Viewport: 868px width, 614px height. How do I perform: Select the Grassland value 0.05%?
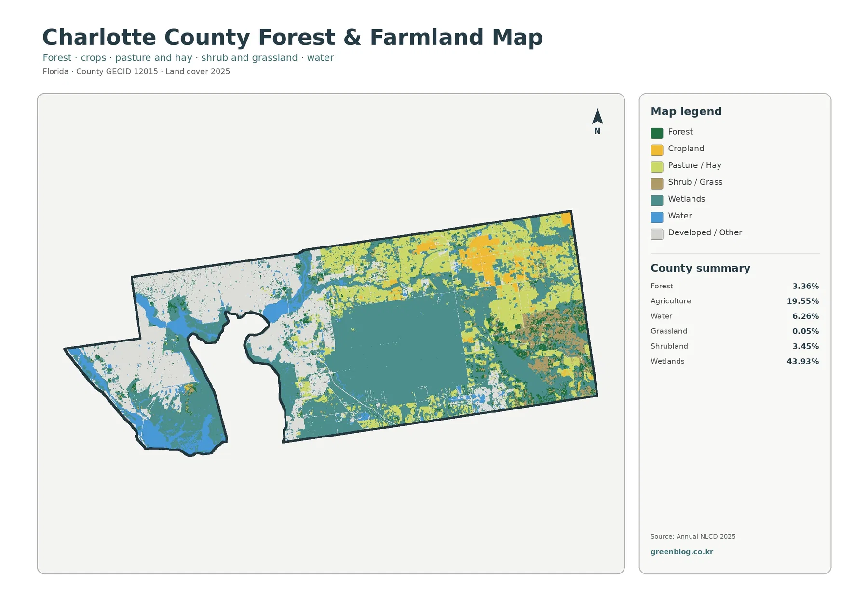click(x=805, y=331)
